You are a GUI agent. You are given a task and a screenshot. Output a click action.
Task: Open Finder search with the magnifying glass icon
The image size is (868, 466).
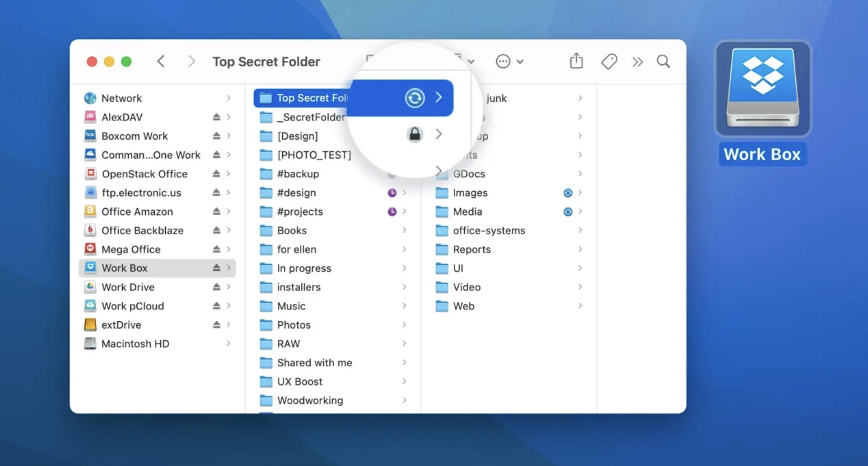pos(663,61)
